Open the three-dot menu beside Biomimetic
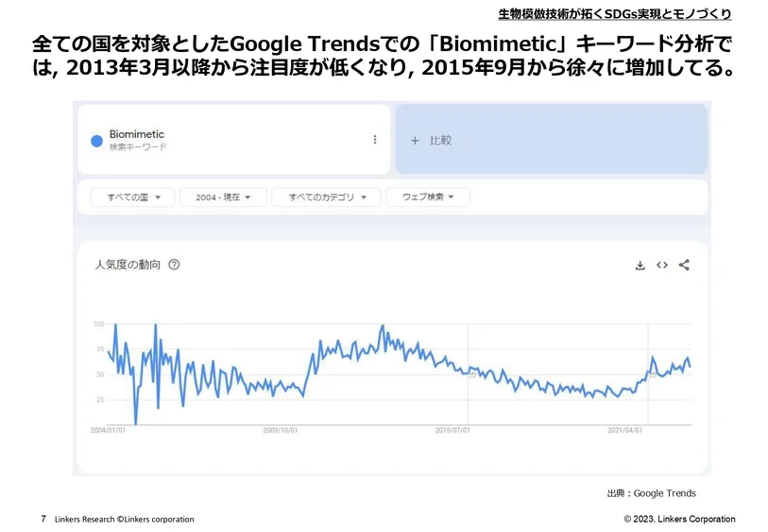768x532 pixels. pyautogui.click(x=374, y=140)
